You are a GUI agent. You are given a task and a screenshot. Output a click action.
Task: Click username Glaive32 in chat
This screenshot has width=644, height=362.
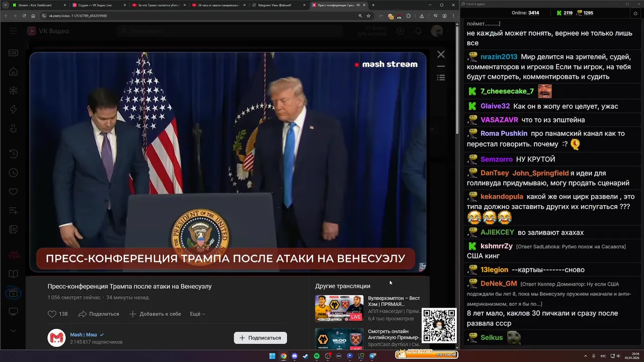point(495,106)
